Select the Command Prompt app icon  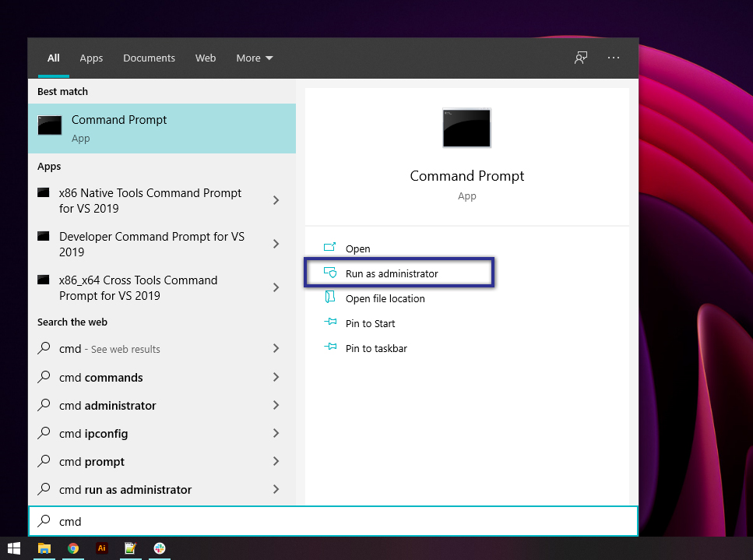tap(50, 125)
